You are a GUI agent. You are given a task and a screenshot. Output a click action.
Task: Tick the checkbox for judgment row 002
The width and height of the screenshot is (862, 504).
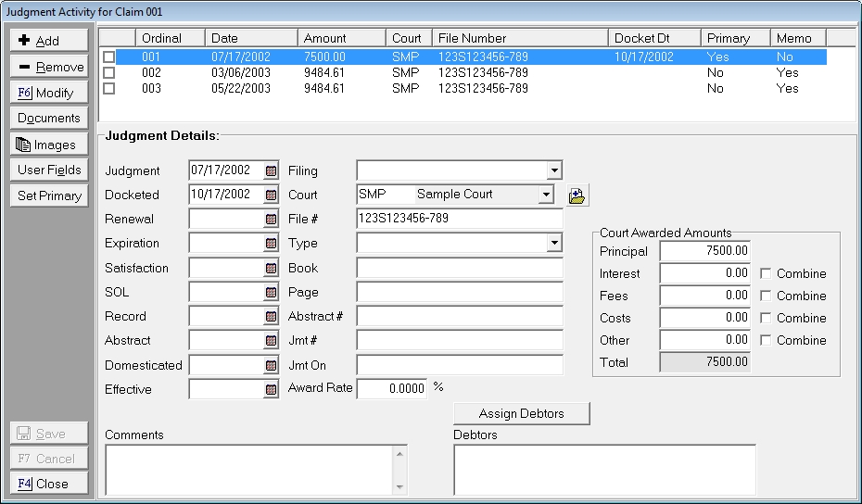point(109,72)
